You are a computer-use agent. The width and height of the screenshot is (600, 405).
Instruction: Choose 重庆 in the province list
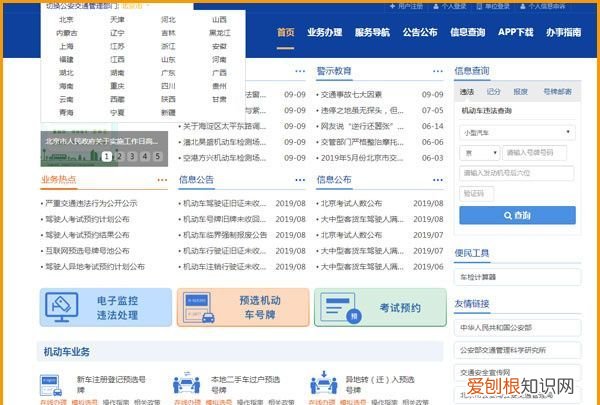[117, 86]
